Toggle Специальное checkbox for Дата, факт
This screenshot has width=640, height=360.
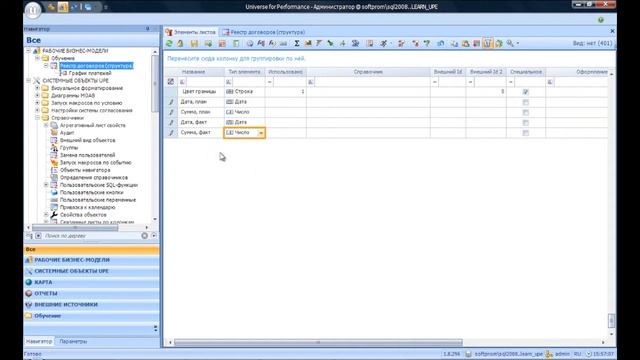[526, 122]
